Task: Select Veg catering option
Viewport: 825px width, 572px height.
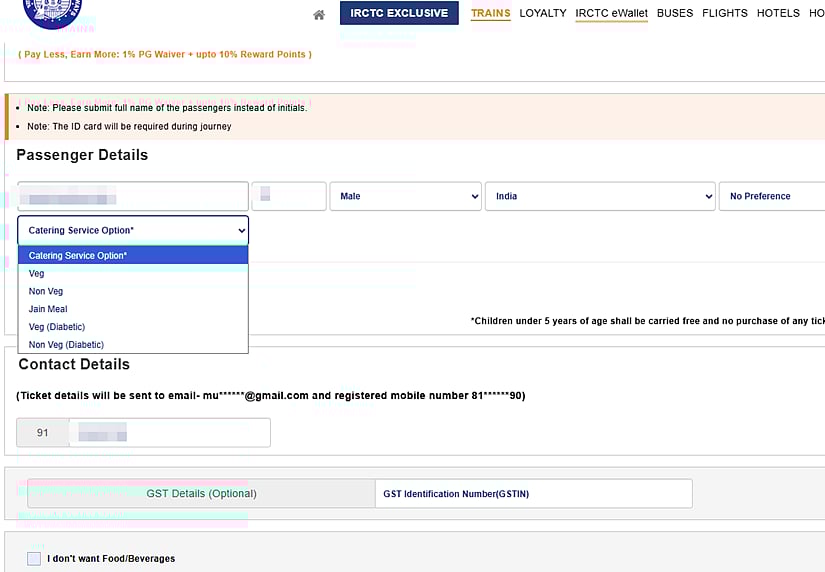Action: [37, 273]
